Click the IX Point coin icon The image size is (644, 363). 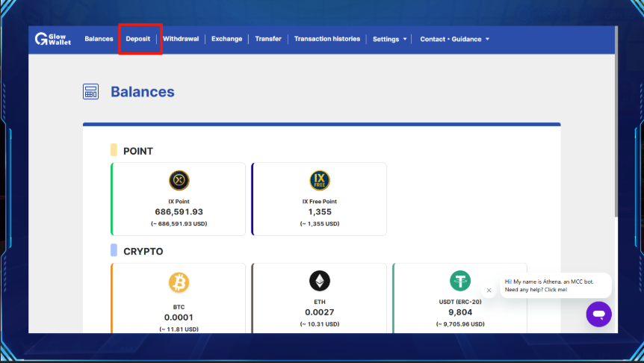(x=179, y=180)
